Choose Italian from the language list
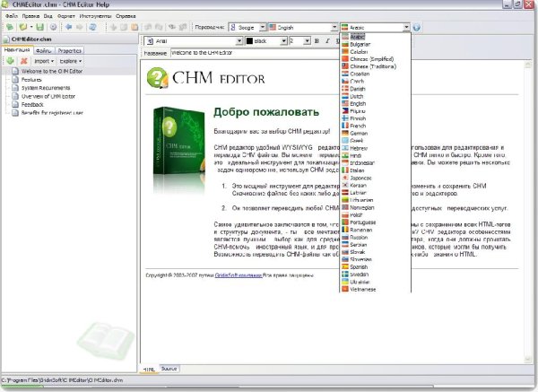This screenshot has width=538, height=392. coord(376,170)
